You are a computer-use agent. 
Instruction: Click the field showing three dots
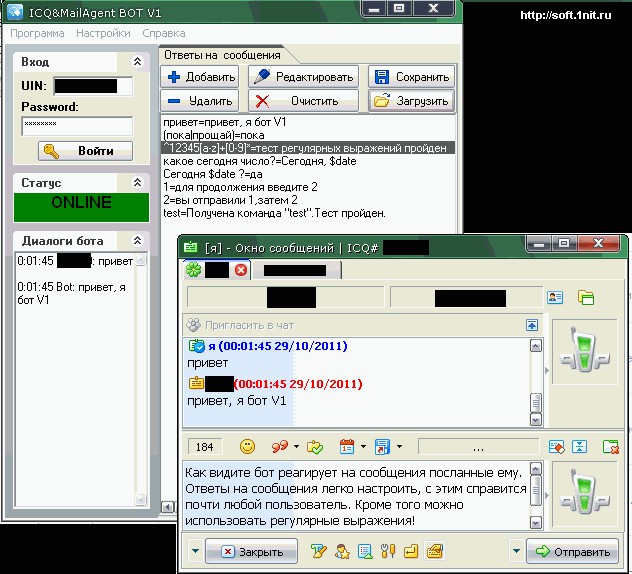pos(478,447)
